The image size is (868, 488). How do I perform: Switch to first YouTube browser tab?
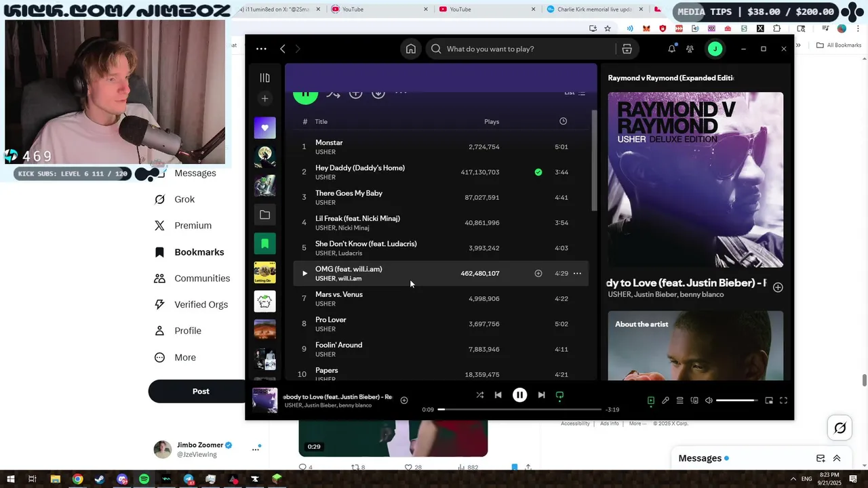[x=378, y=9]
